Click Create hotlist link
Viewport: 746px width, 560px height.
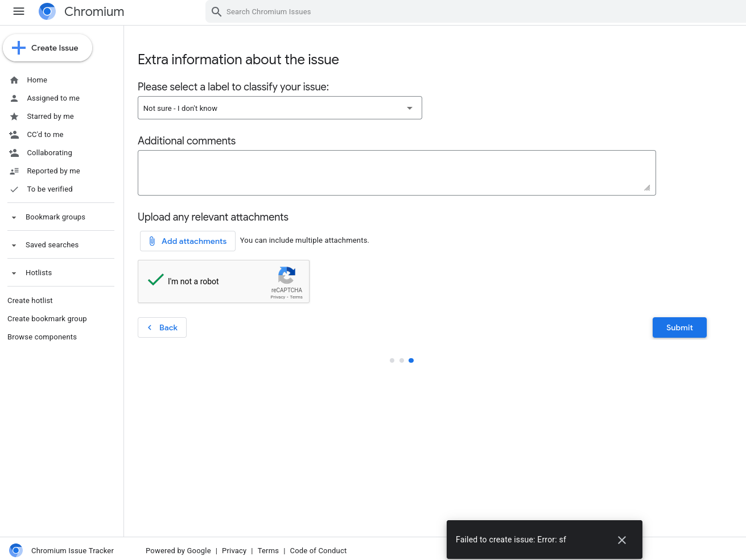[30, 301]
